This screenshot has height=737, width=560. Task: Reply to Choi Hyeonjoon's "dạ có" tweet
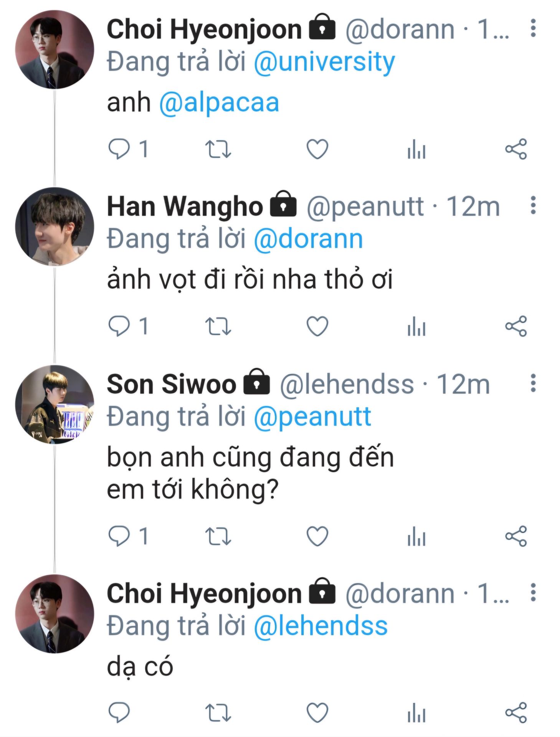(x=119, y=712)
